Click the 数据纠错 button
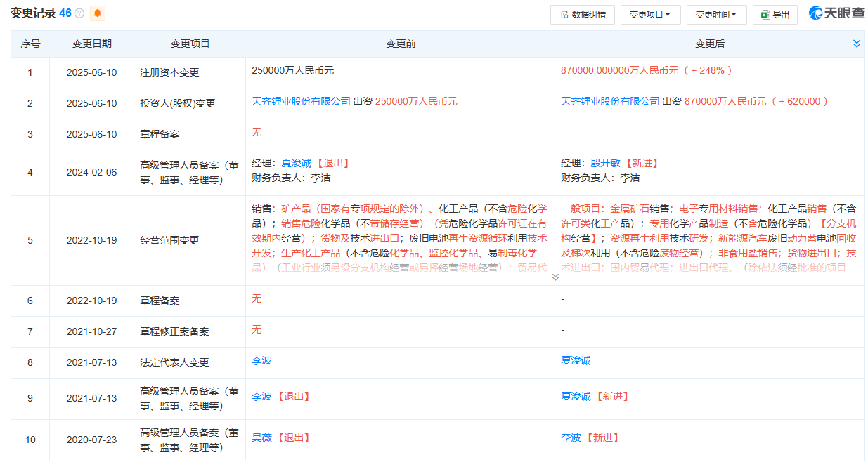Viewport: 868px width, 467px height. (583, 15)
